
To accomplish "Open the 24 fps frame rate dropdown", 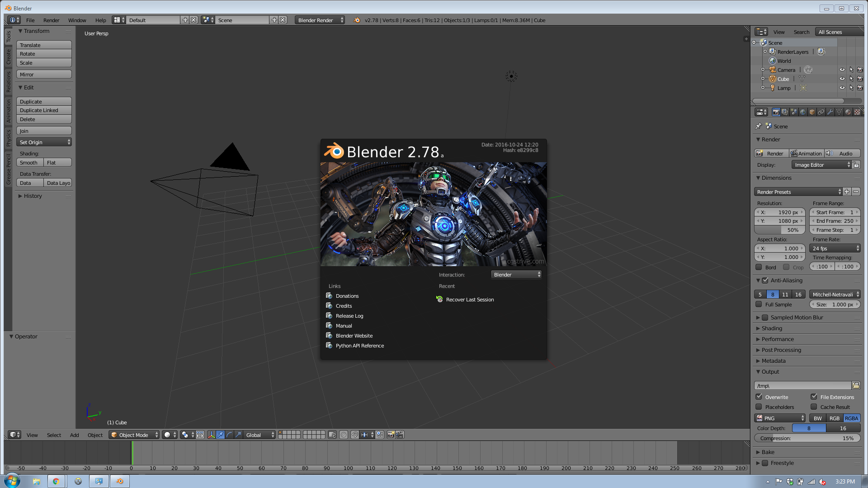I will pyautogui.click(x=835, y=248).
